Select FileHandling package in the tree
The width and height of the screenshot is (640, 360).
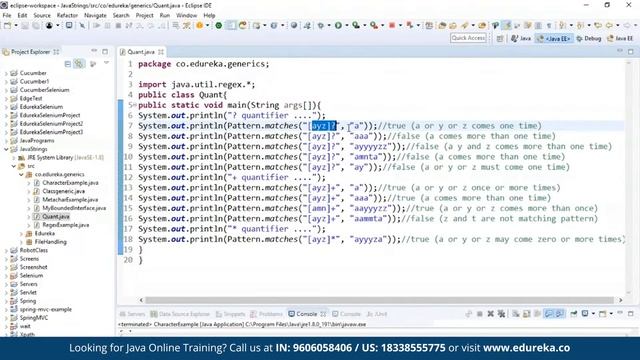tap(51, 242)
